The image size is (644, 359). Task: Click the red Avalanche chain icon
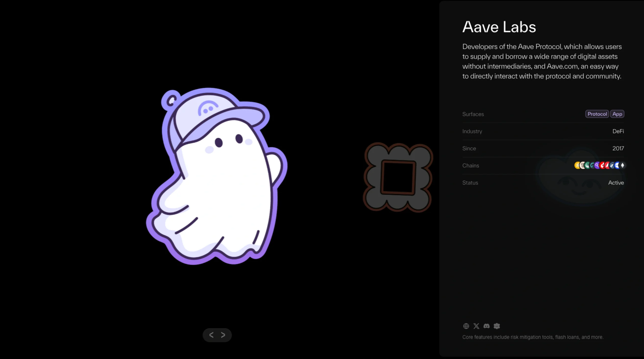click(x=607, y=165)
